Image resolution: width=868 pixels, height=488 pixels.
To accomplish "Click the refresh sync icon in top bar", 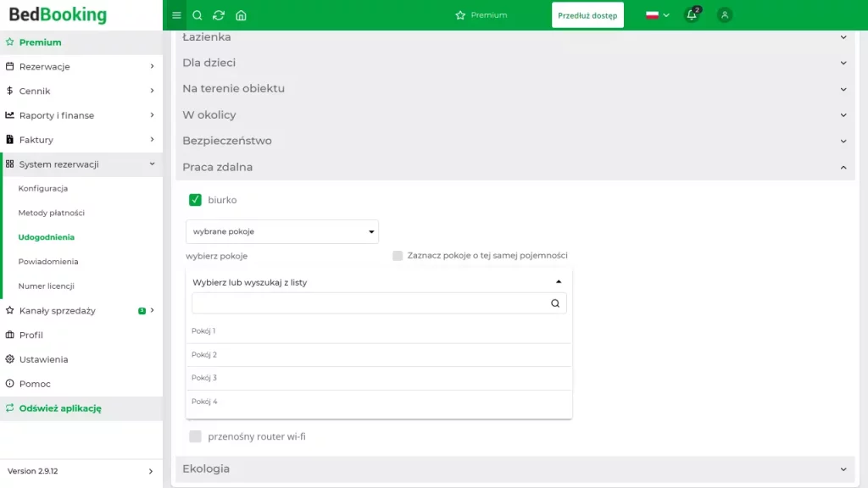I will point(219,15).
